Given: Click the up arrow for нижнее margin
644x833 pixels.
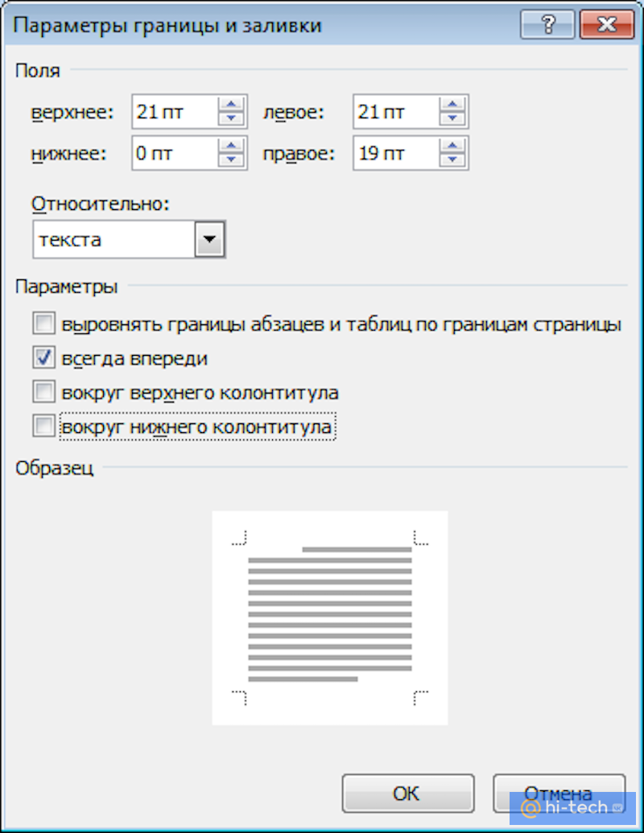Looking at the screenshot, I should (x=233, y=146).
